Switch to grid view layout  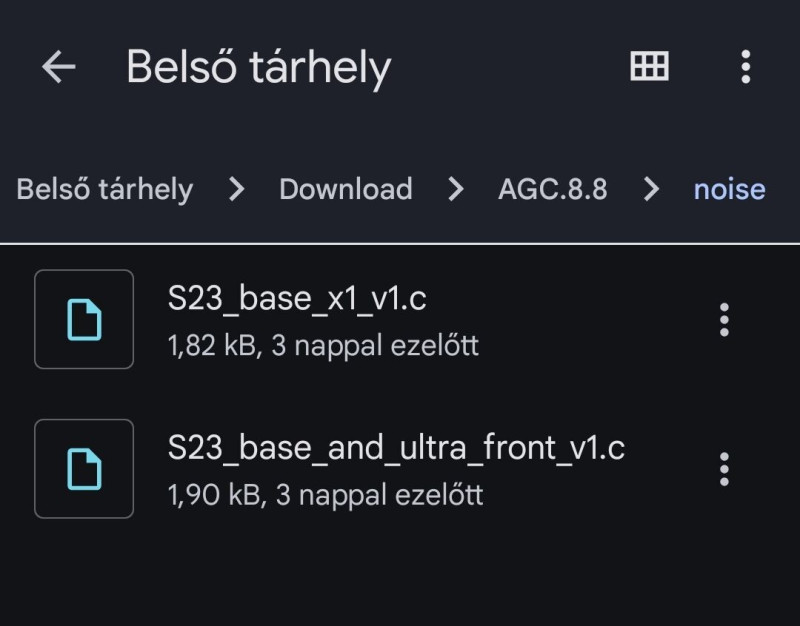pos(649,67)
